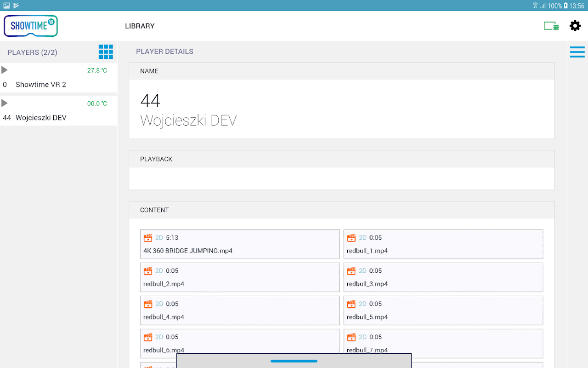Click the clapperboard icon for redbull_1.mp4

point(351,238)
